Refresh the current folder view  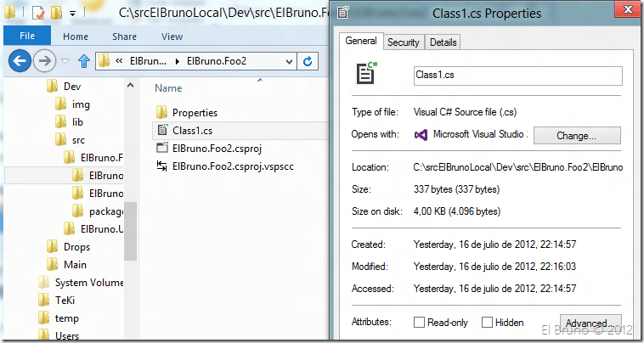[x=308, y=61]
